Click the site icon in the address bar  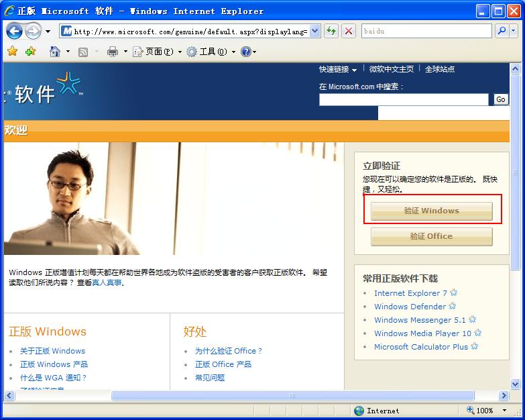point(67,32)
